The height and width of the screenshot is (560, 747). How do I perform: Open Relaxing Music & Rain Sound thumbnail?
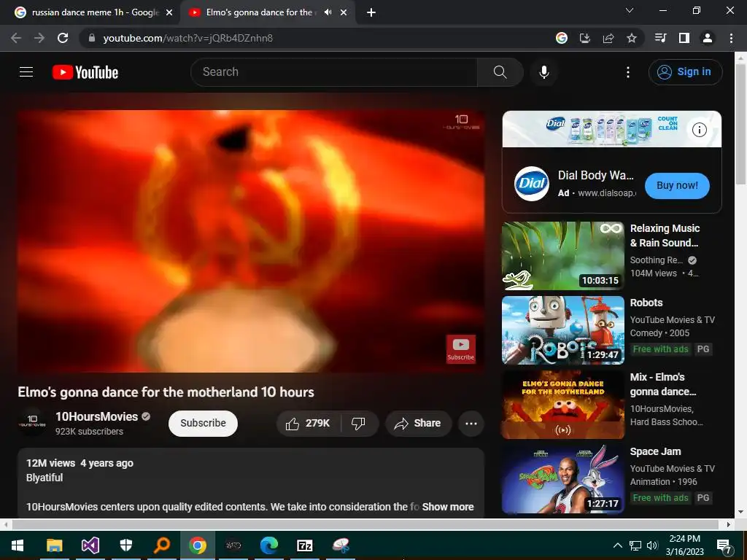(563, 256)
